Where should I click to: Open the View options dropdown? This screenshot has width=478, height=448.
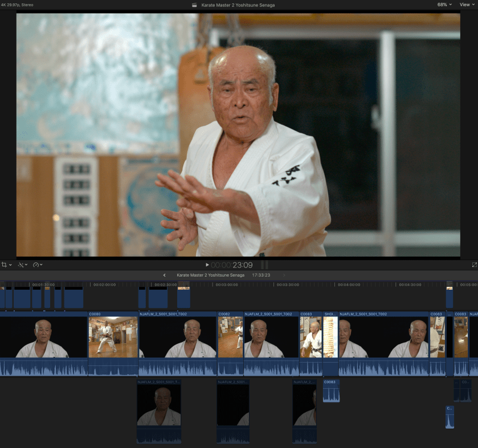click(x=467, y=5)
